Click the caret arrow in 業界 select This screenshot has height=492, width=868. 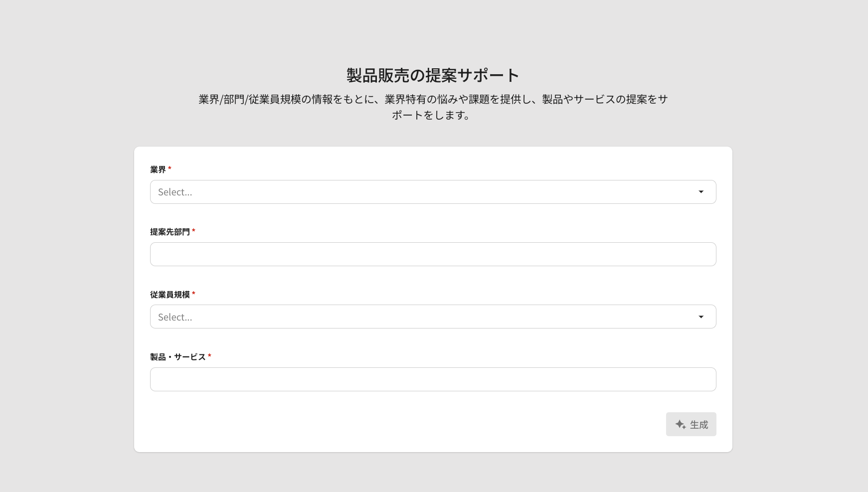coord(701,192)
